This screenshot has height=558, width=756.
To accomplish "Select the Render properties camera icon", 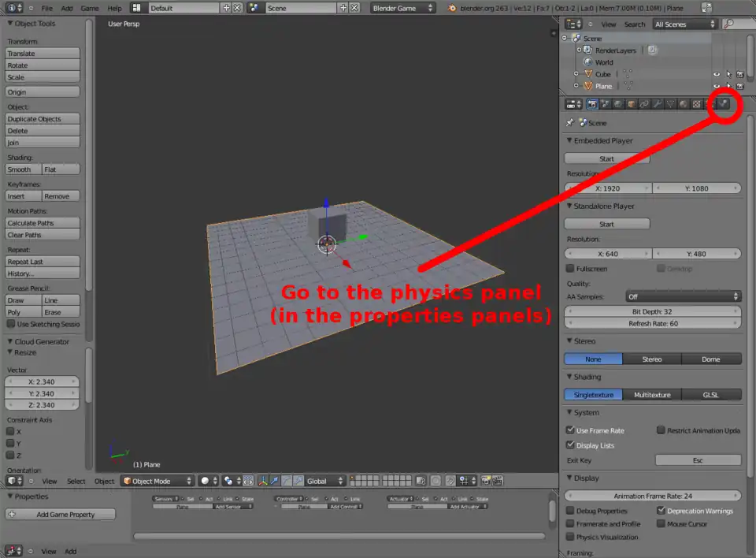I will pos(592,104).
